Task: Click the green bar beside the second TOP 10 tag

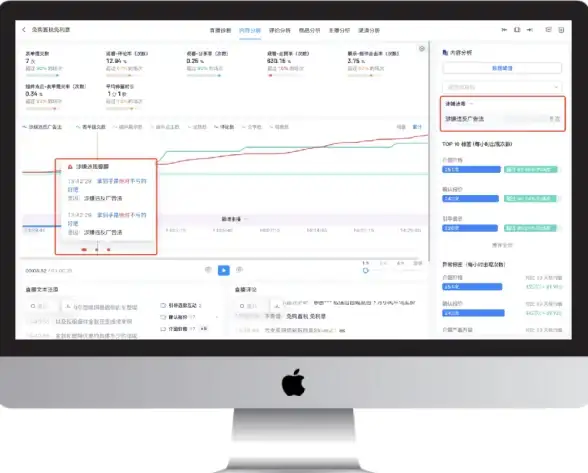Action: point(530,198)
